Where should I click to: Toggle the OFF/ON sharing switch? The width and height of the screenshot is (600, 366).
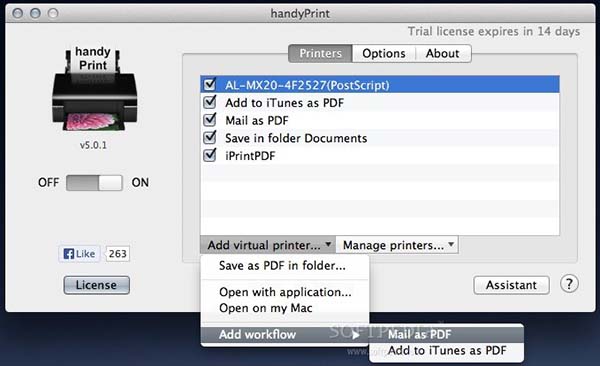(94, 183)
